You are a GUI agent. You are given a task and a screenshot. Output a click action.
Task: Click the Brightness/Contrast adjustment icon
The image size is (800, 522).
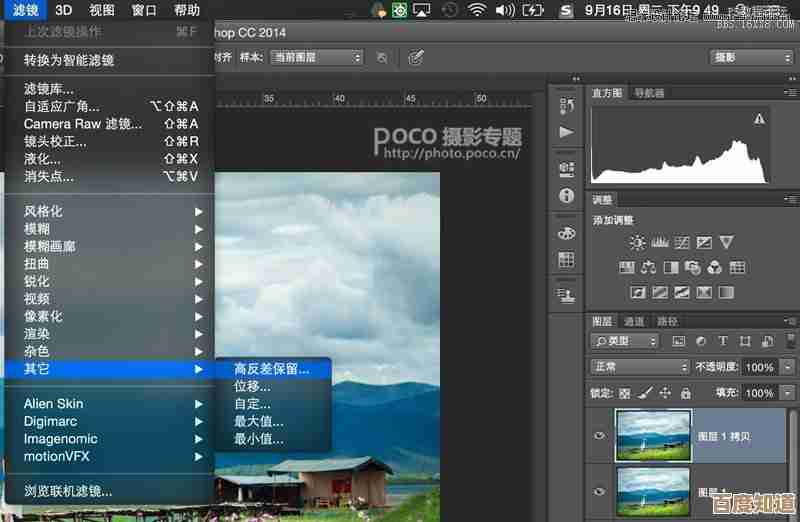pos(637,242)
